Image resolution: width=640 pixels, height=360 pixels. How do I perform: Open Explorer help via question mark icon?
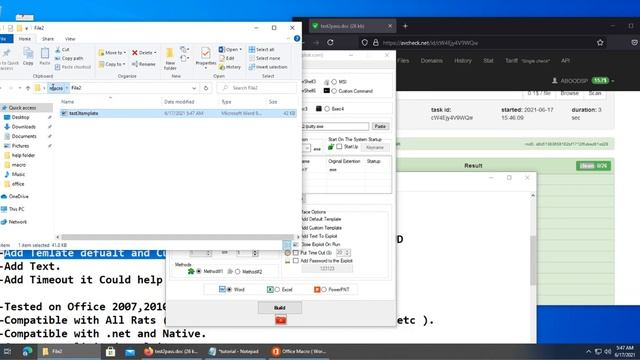(x=297, y=38)
